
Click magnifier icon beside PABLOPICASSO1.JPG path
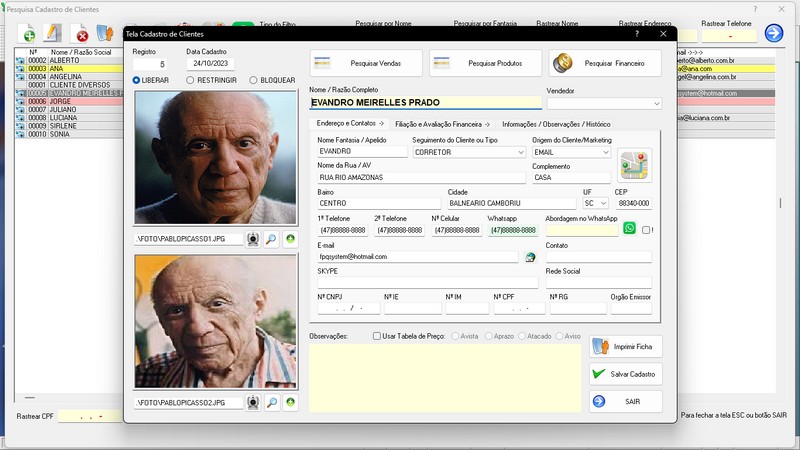click(x=271, y=239)
